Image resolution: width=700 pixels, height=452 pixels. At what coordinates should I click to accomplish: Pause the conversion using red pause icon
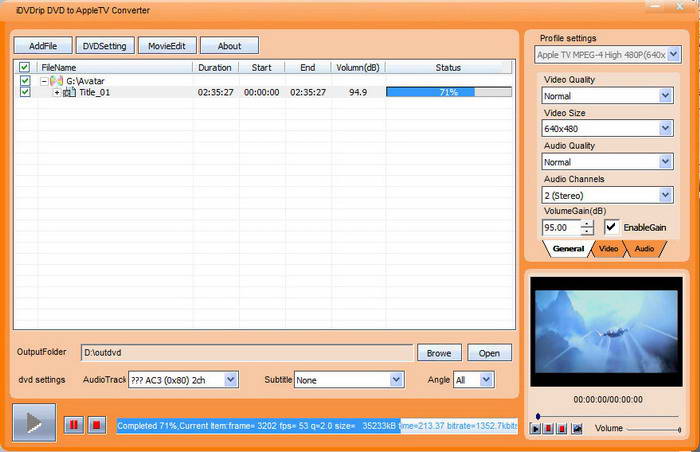74,425
